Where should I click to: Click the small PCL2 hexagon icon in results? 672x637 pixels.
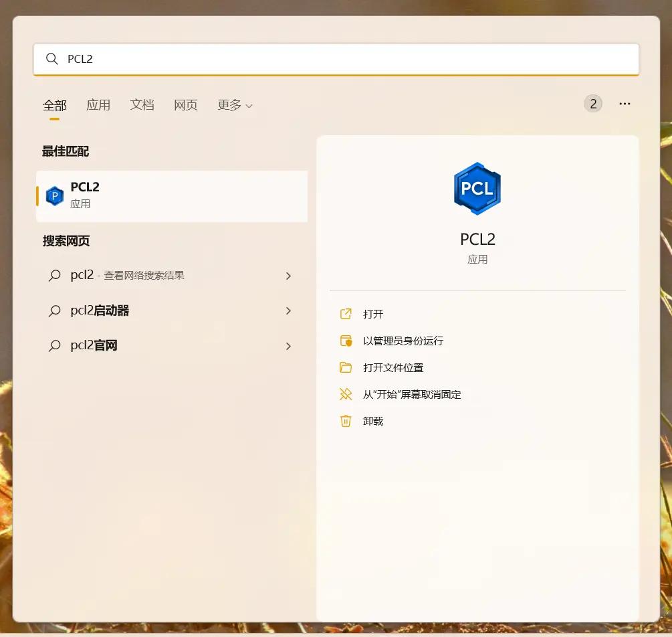click(x=54, y=196)
